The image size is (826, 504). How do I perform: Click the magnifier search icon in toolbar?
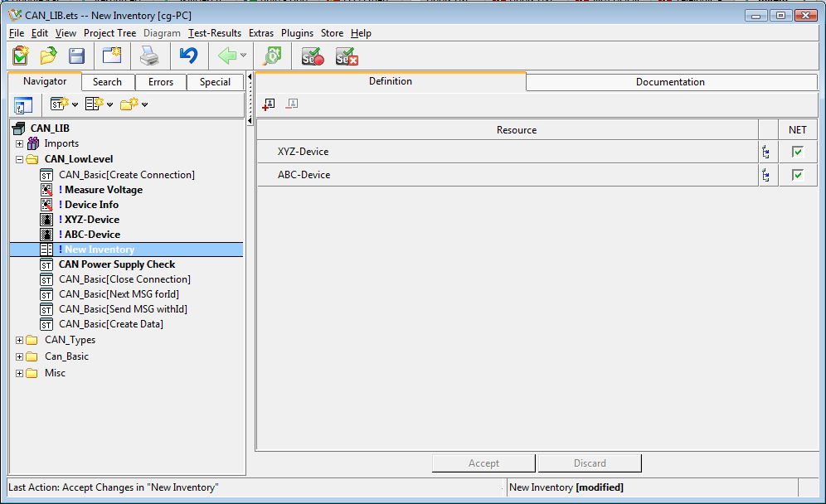pyautogui.click(x=271, y=56)
